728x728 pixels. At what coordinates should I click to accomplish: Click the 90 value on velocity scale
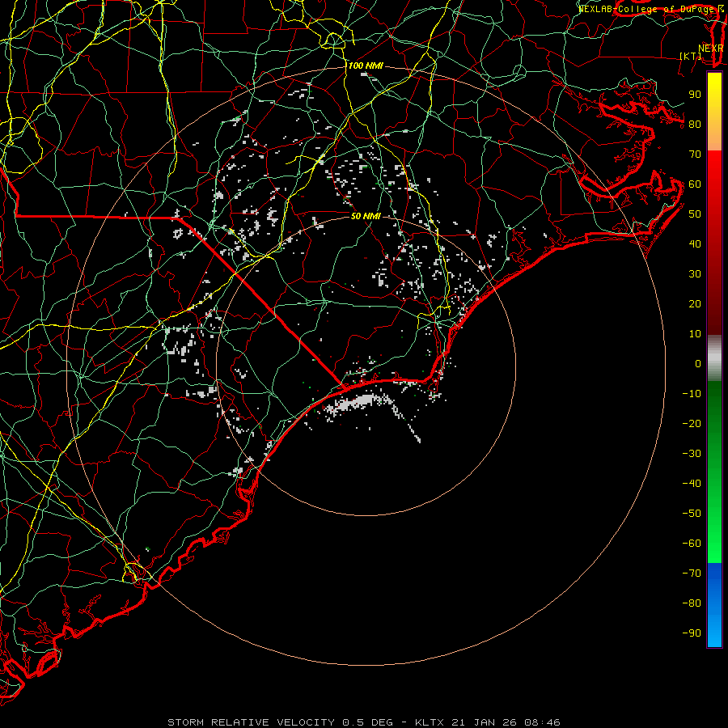695,95
